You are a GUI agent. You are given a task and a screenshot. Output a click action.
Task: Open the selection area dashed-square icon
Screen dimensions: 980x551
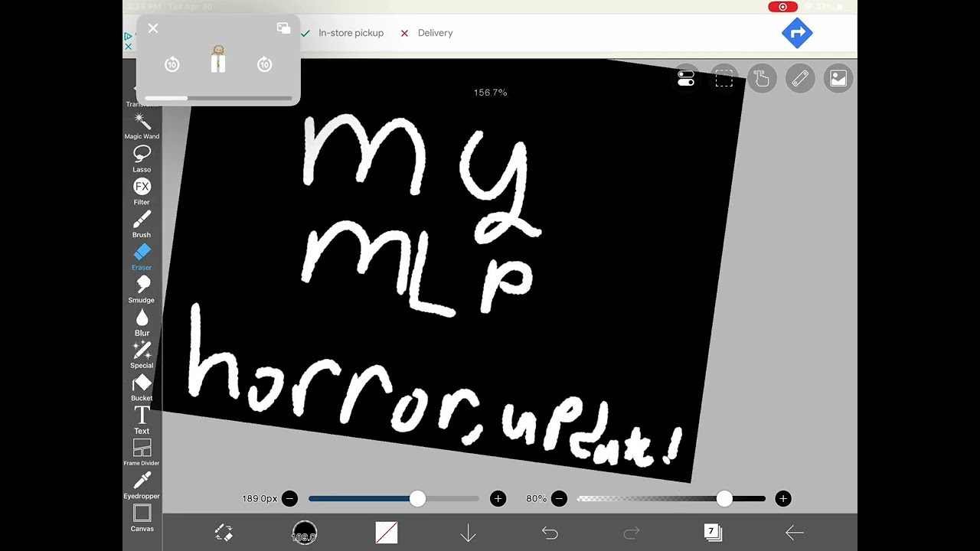724,79
